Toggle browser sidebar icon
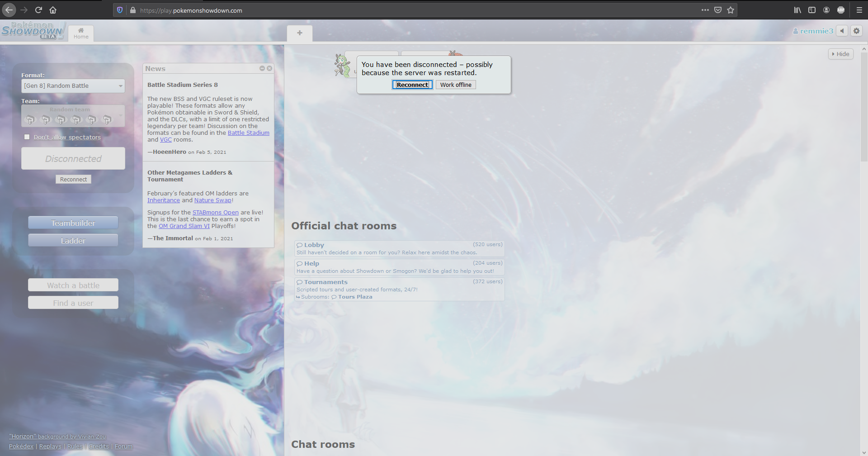 point(812,10)
